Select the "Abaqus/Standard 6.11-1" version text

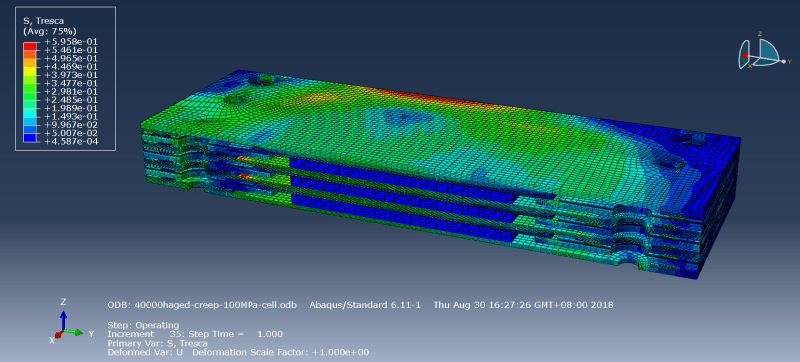[x=365, y=305]
